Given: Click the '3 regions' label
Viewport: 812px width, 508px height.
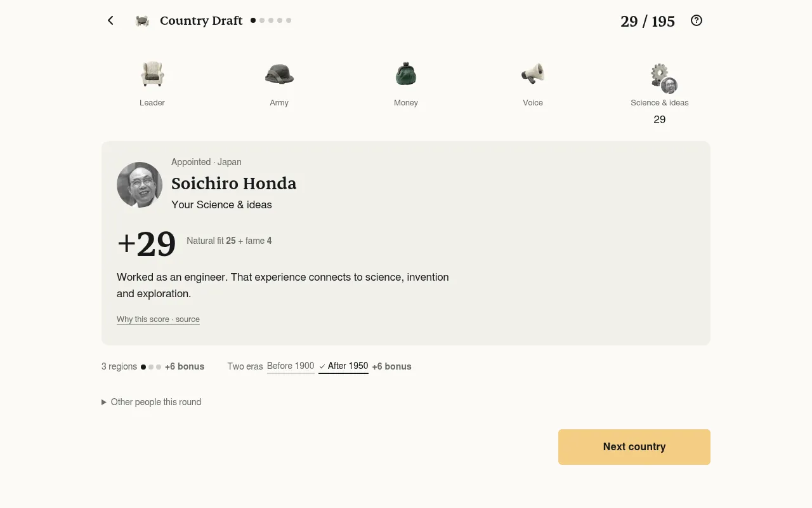Looking at the screenshot, I should [x=119, y=366].
